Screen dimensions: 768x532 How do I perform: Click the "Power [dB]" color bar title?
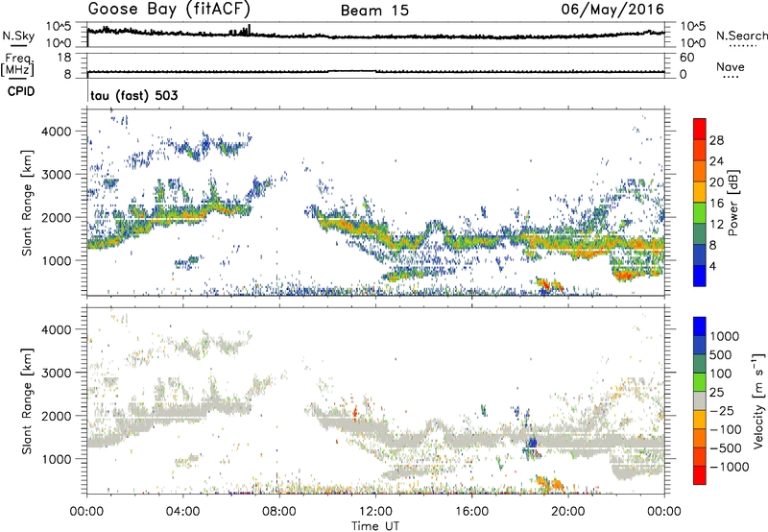click(732, 203)
